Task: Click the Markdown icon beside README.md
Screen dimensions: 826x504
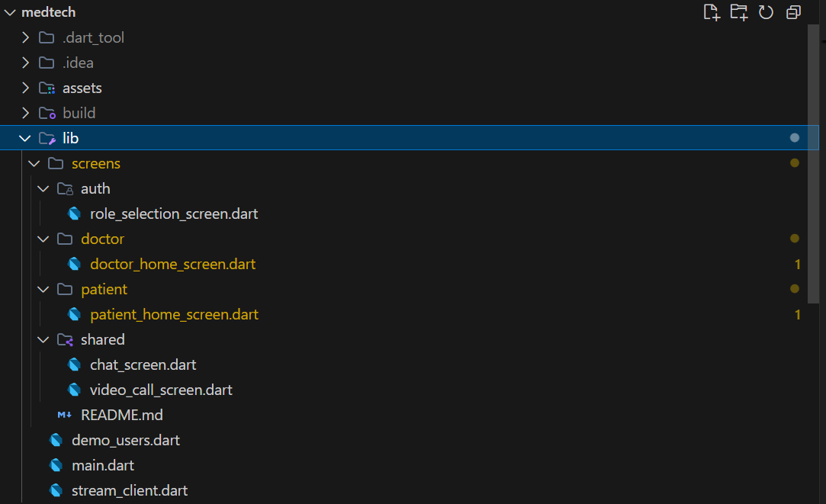Action: [65, 415]
